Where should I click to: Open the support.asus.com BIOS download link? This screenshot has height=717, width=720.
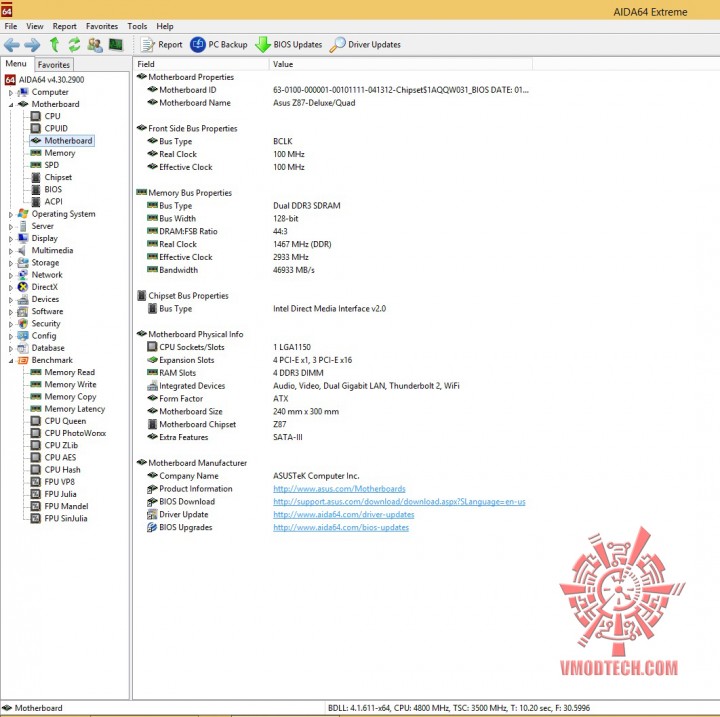click(x=399, y=502)
